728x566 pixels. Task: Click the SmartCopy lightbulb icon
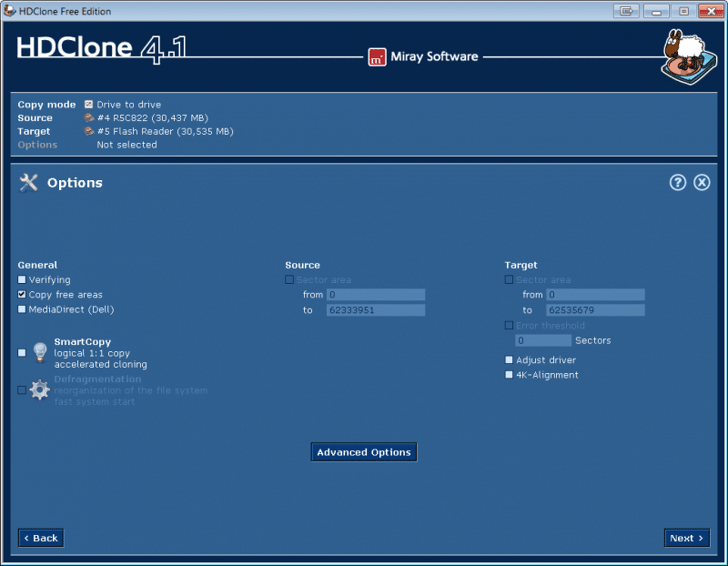pyautogui.click(x=39, y=352)
